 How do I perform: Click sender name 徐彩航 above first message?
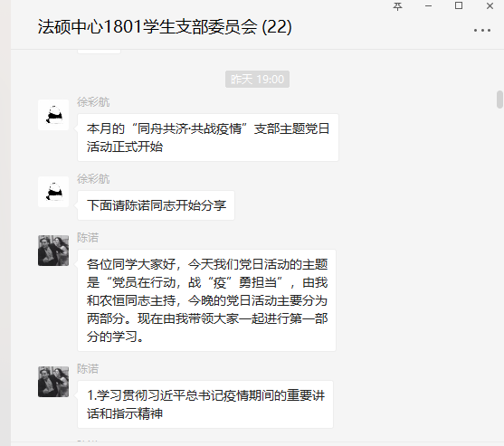click(93, 102)
